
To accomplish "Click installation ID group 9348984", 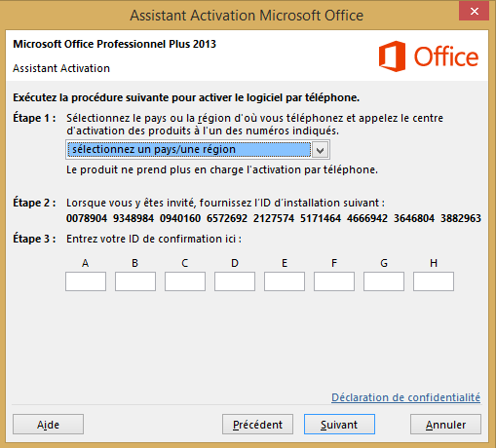I will 134,218.
